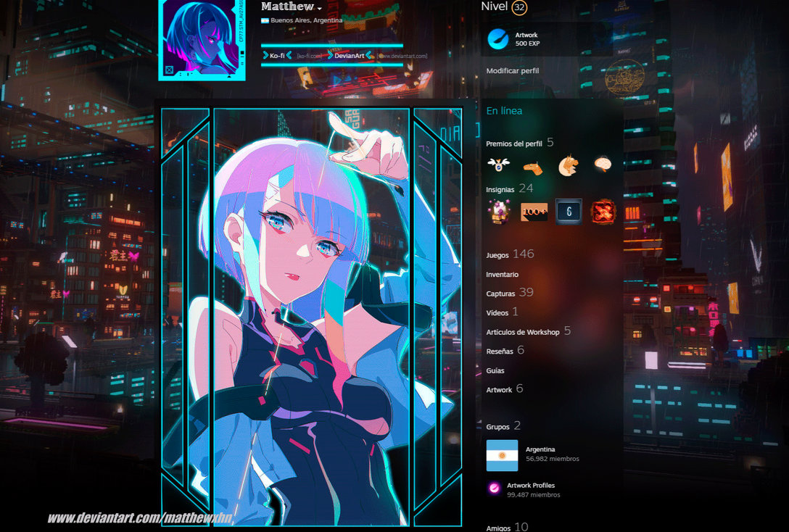The width and height of the screenshot is (789, 532).
Task: Click the Argentina flag beside location
Action: click(x=265, y=20)
